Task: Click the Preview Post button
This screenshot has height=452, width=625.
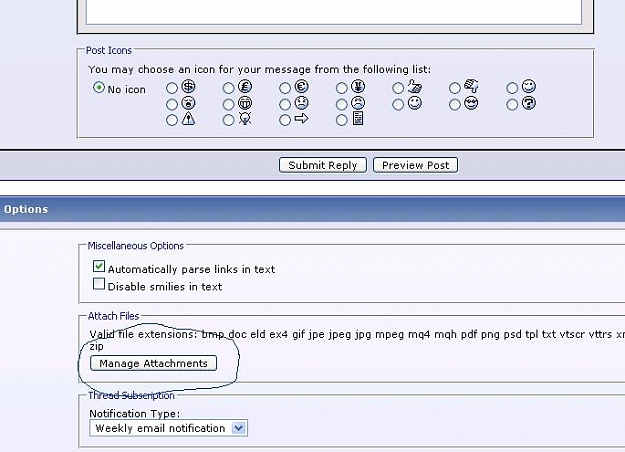Action: [x=415, y=165]
